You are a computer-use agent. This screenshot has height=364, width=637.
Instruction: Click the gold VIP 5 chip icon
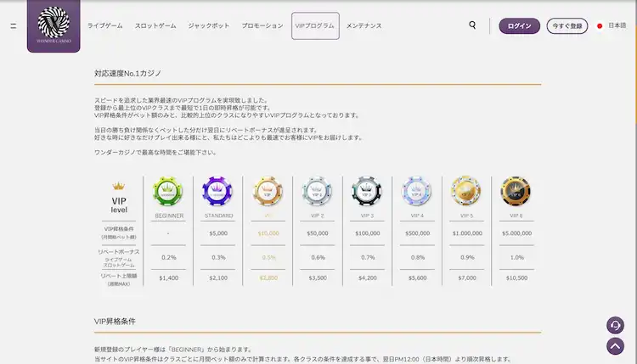pyautogui.click(x=466, y=191)
